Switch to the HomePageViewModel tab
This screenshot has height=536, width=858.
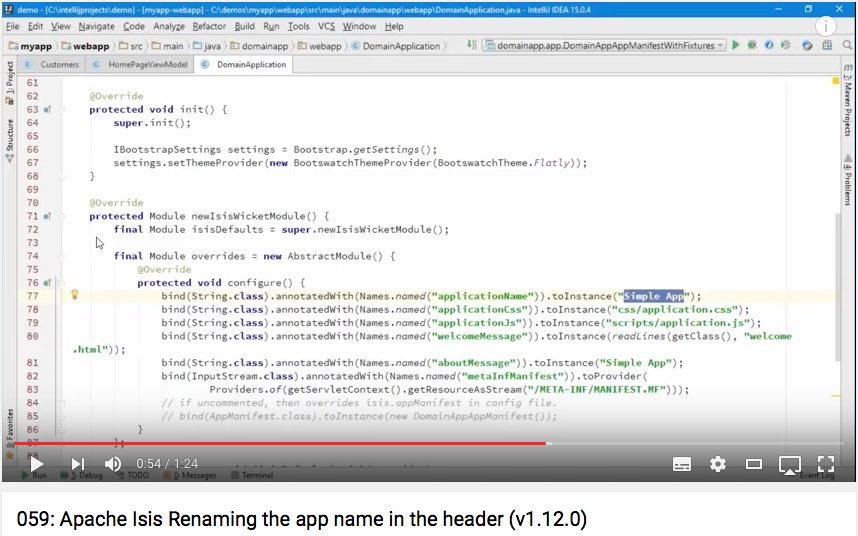tap(141, 65)
